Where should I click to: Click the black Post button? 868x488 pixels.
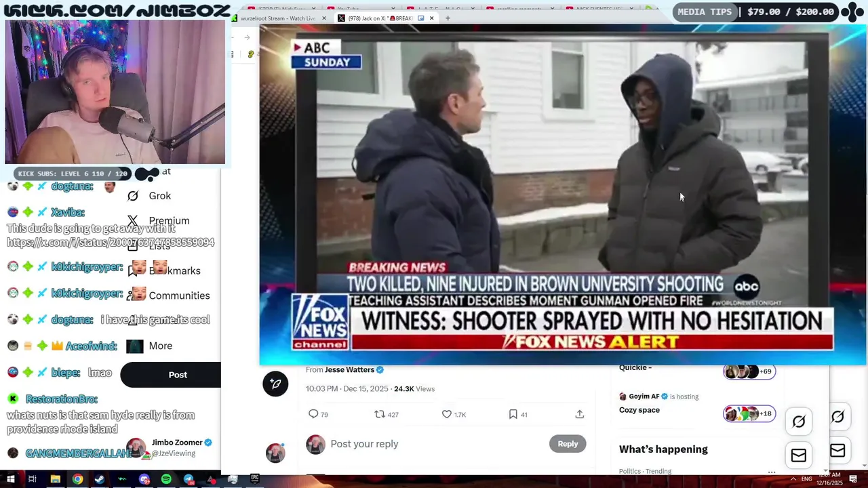(172, 375)
